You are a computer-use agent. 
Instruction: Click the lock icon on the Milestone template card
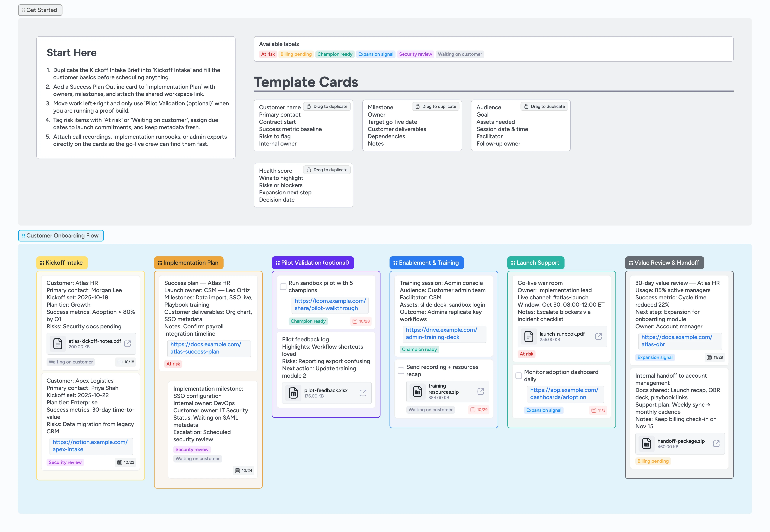pos(417,106)
